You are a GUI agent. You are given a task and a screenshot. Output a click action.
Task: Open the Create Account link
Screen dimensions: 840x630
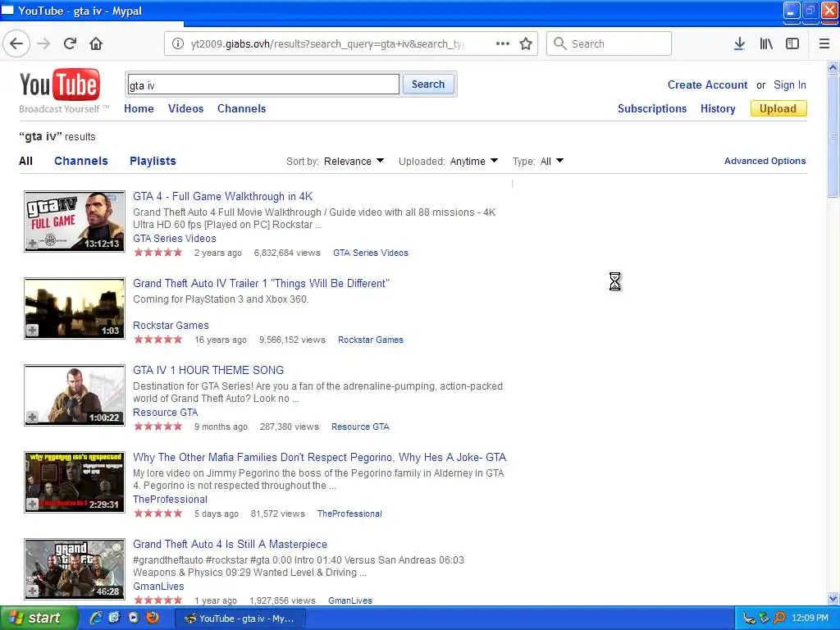pyautogui.click(x=707, y=84)
